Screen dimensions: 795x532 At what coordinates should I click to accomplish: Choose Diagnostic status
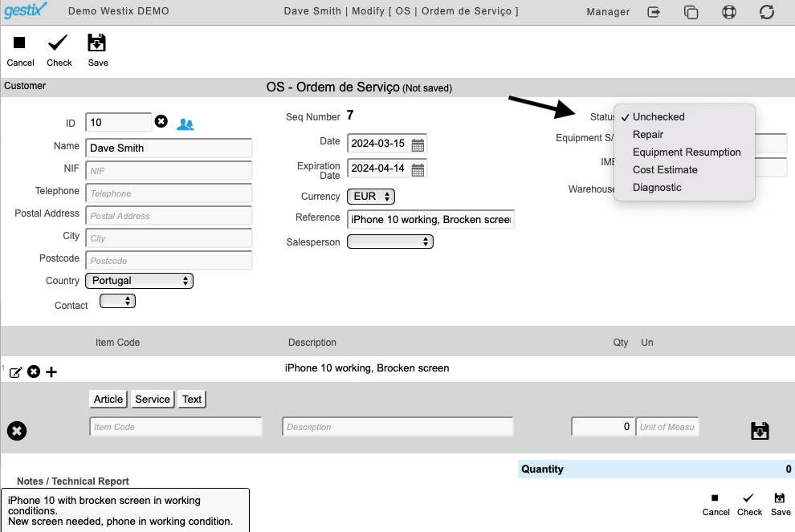(x=684, y=188)
